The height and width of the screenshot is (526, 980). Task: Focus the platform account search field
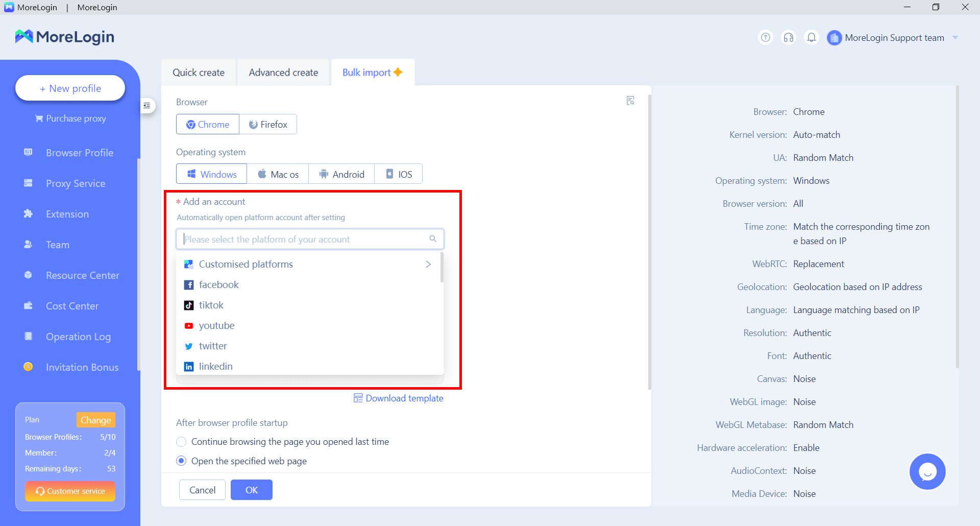point(305,239)
